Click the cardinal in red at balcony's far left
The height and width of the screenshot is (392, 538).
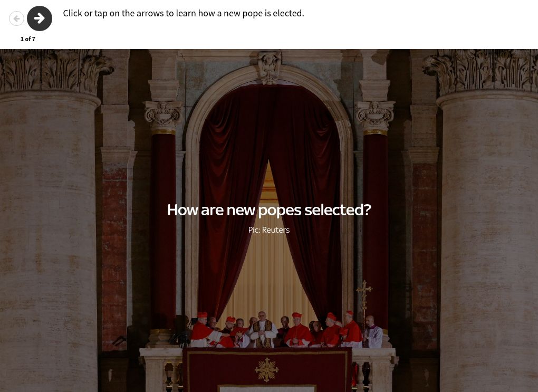(x=203, y=330)
